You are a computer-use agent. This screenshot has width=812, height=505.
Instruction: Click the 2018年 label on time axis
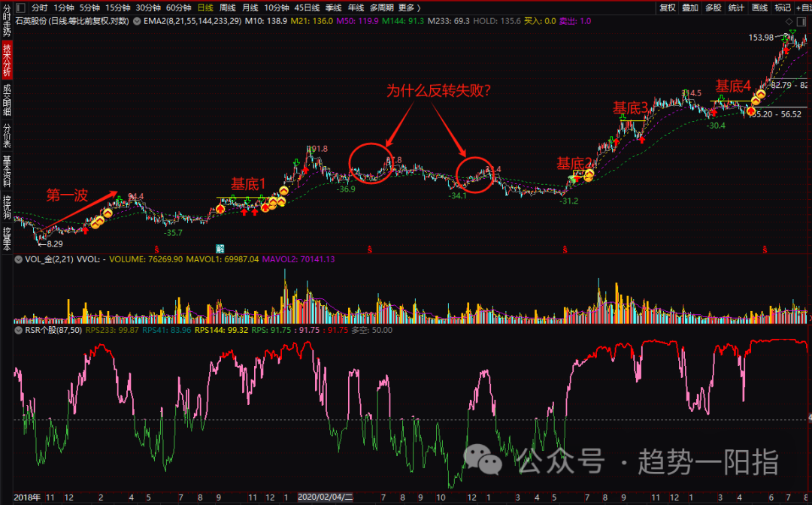click(x=27, y=497)
